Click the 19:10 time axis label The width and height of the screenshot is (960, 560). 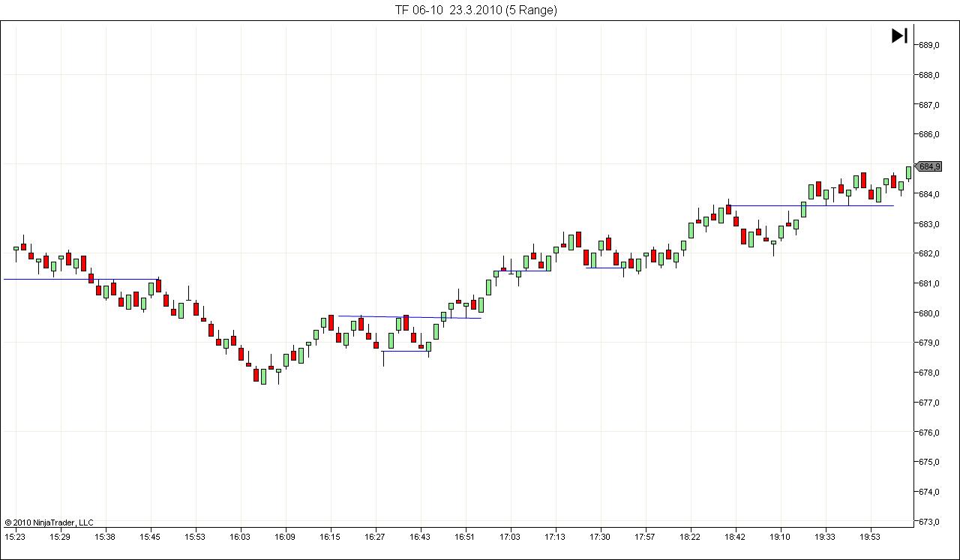click(780, 537)
